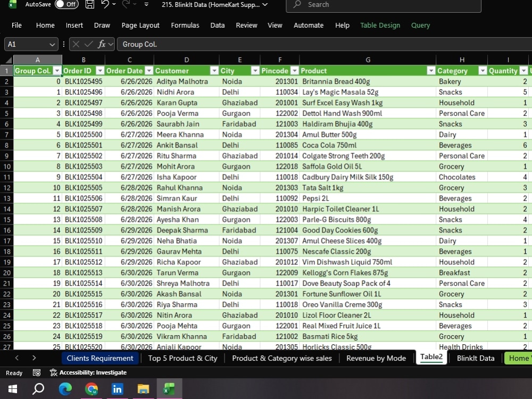Select the Table2 sheet tab
This screenshot has width=532, height=399.
431,357
